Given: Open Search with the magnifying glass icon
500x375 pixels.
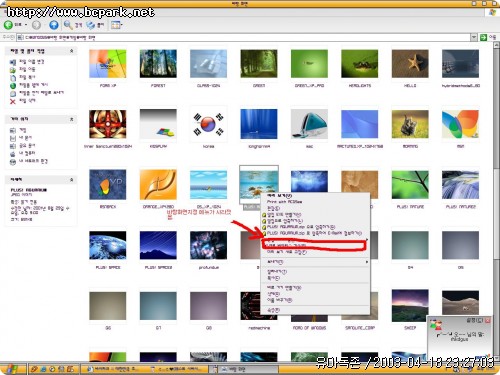Looking at the screenshot, I should click(x=68, y=25).
